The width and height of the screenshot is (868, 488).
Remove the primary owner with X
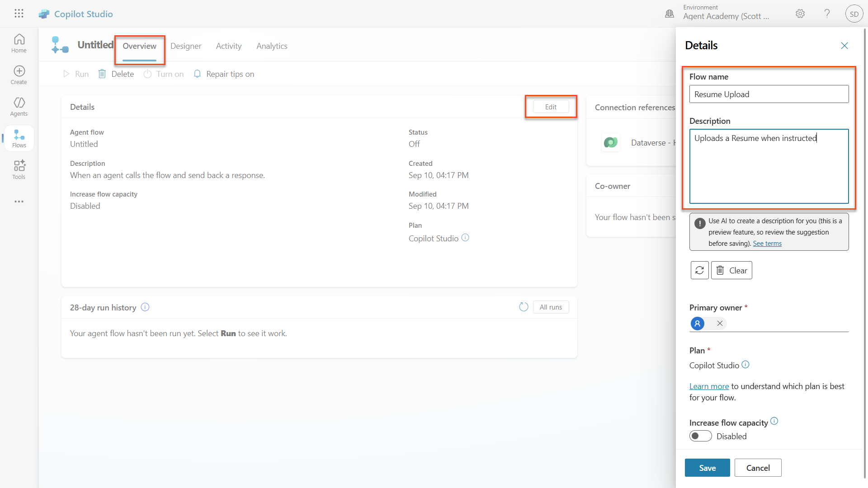720,324
